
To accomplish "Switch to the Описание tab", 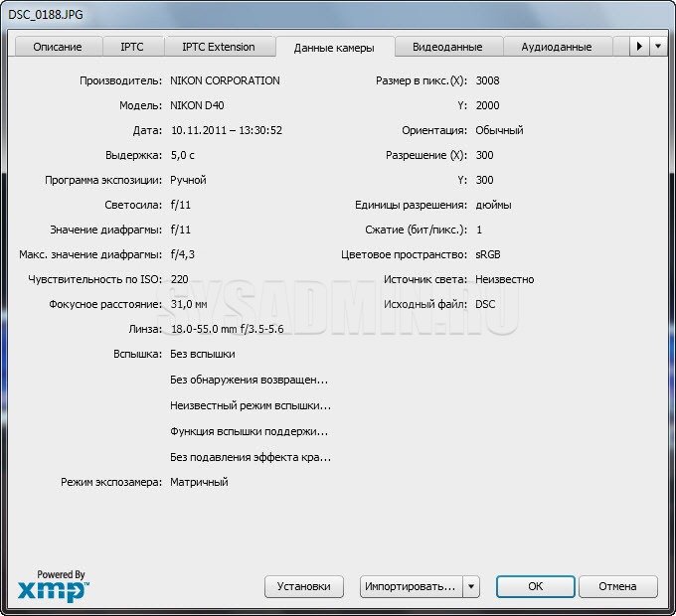I will pos(59,47).
